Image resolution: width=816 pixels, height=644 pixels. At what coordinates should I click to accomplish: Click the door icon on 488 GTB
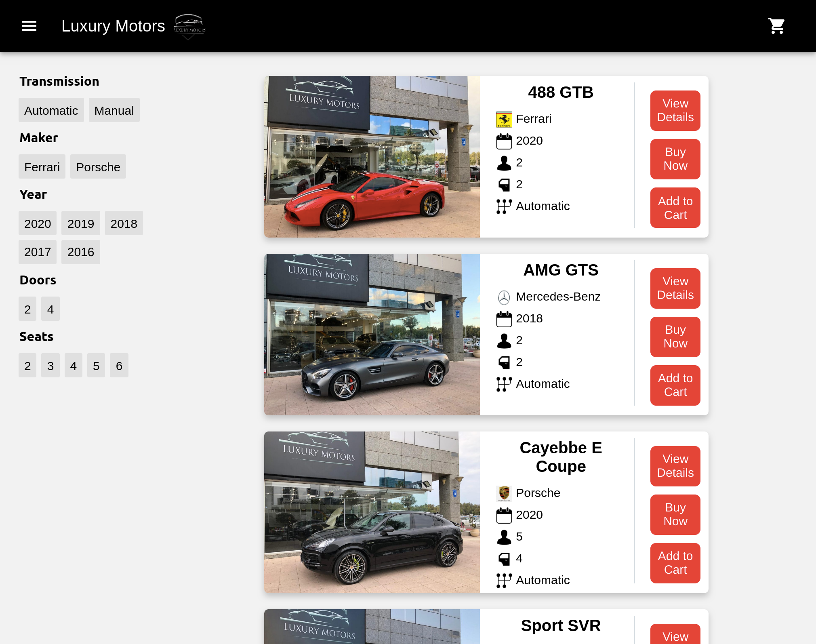click(504, 185)
